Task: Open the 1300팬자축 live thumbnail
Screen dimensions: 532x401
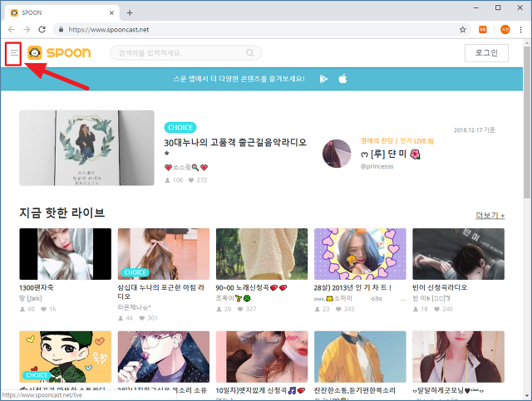Action: (x=65, y=254)
